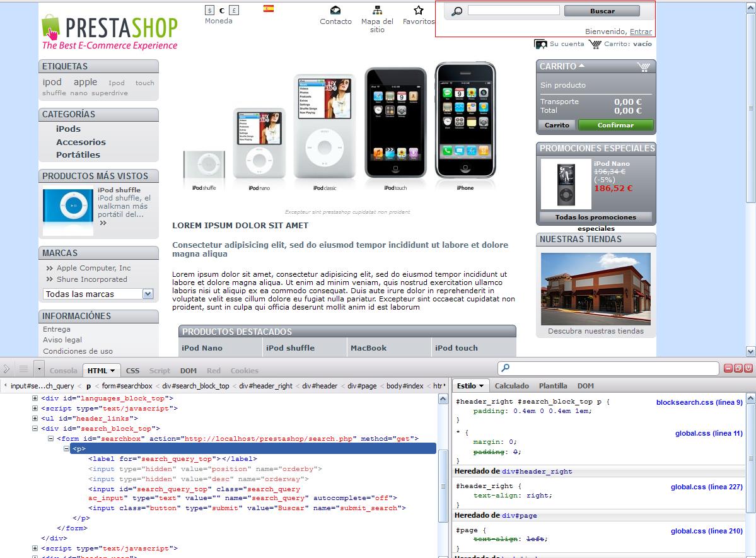Switch to the Plantilla side tab
Screen dimensions: 756x558
[x=553, y=386]
